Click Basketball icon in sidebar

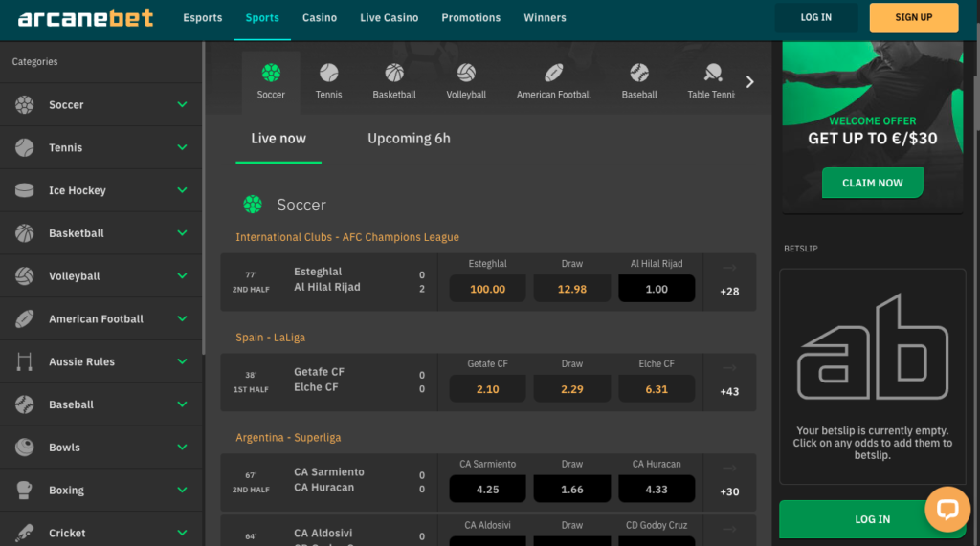tap(24, 233)
